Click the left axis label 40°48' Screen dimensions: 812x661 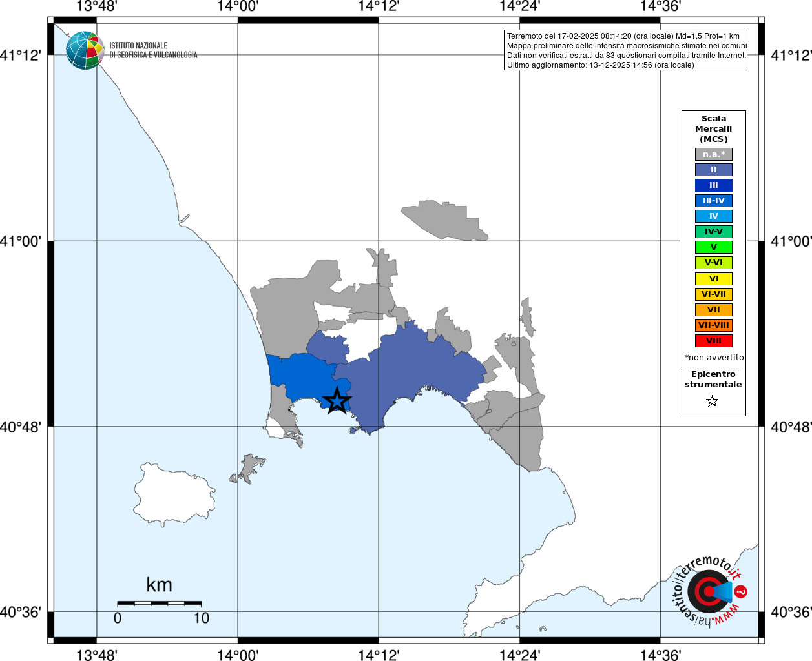point(21,427)
